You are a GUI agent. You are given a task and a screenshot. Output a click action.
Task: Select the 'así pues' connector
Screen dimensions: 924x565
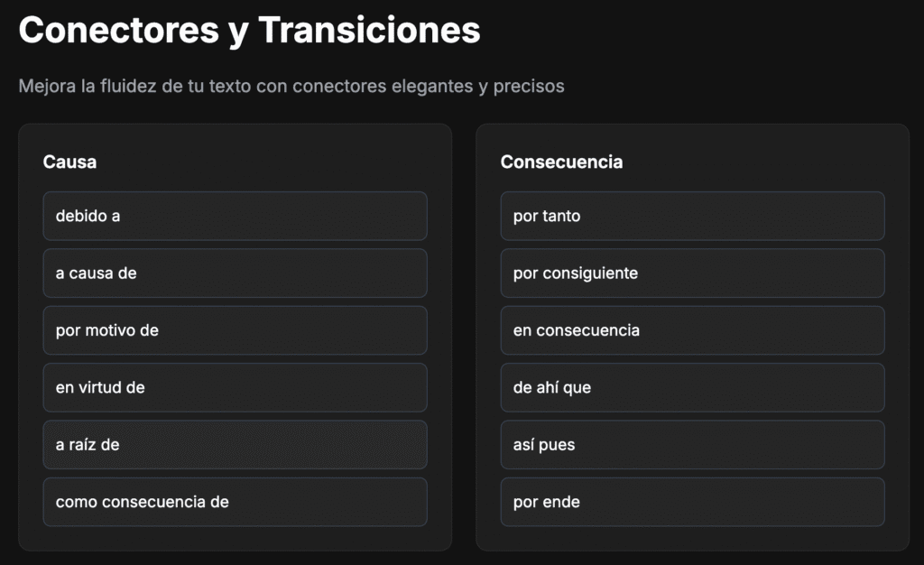[692, 444]
